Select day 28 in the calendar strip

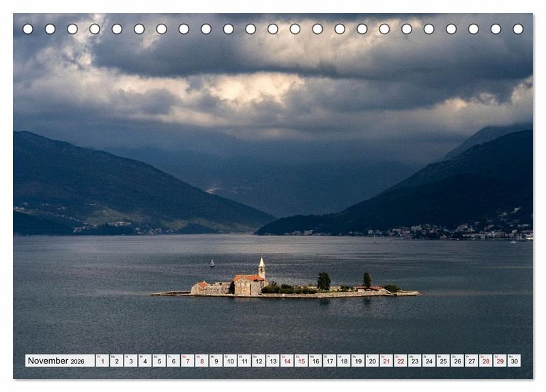(x=486, y=361)
